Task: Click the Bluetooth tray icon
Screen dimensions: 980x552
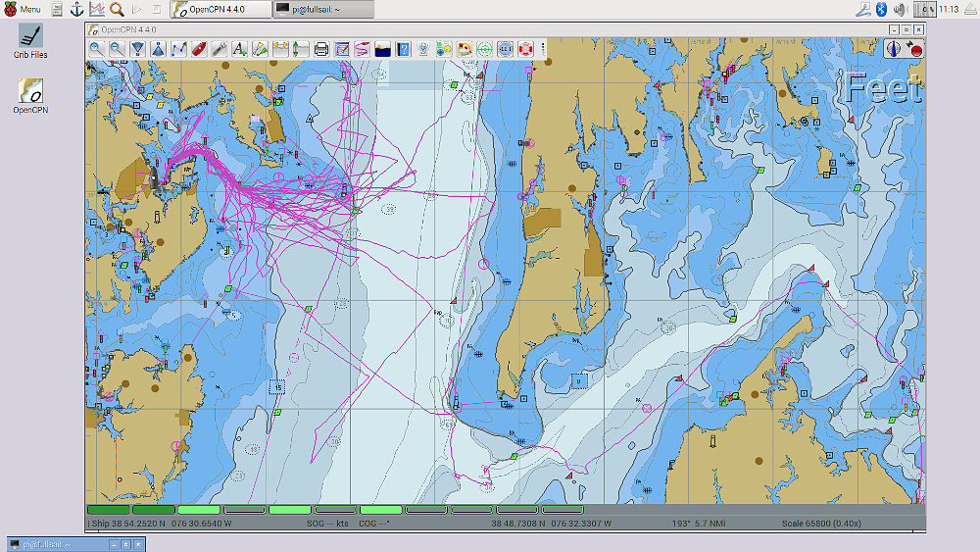Action: [x=881, y=9]
